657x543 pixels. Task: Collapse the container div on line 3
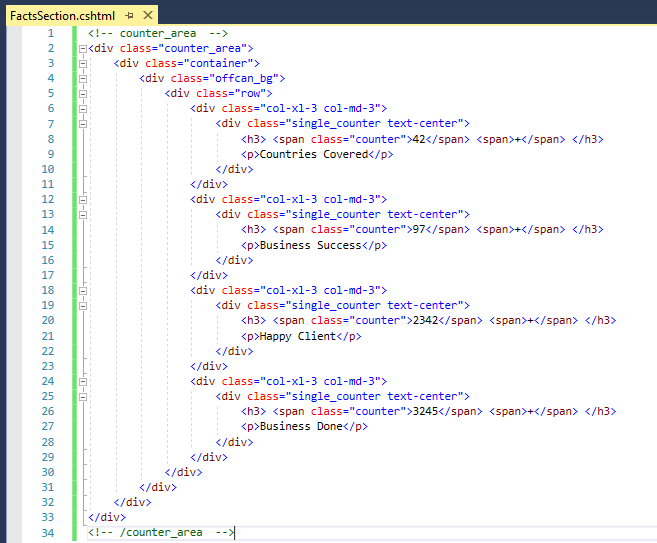tap(81, 63)
